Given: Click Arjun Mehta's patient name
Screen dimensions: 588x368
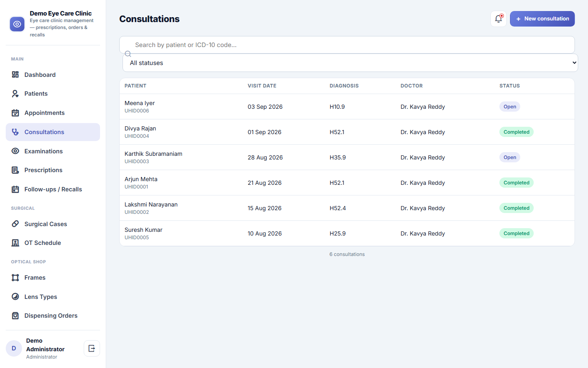Looking at the screenshot, I should pos(141,179).
